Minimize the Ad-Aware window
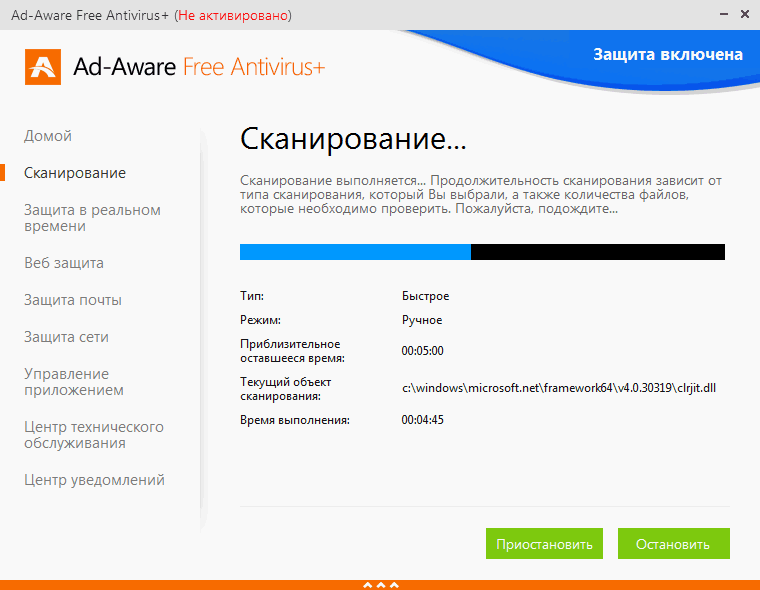Screen dimensions: 760x590 click(x=724, y=15)
